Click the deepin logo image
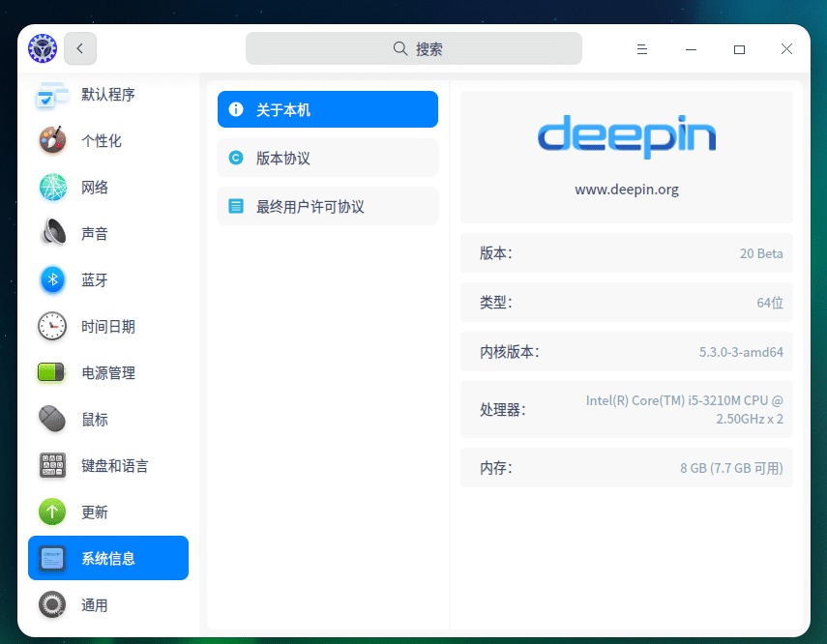Viewport: 827px width, 644px height. pos(627,136)
